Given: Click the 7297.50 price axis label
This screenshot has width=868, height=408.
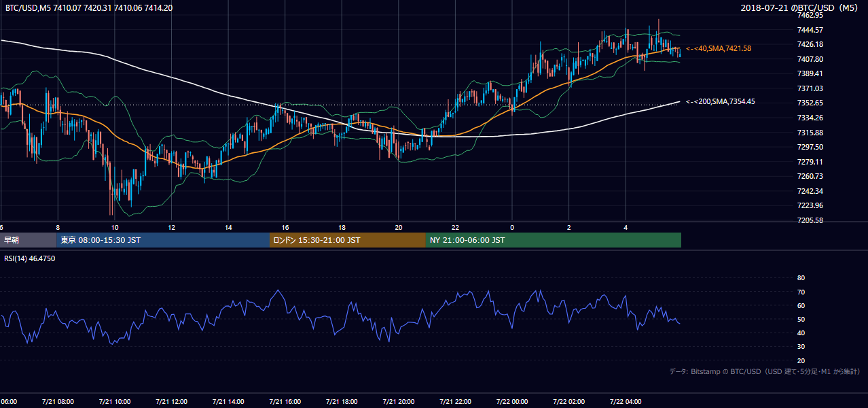Looking at the screenshot, I should [x=810, y=147].
